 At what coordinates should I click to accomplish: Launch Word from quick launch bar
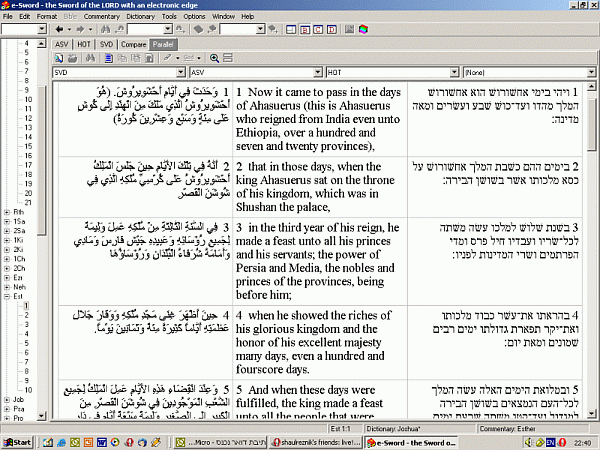click(x=102, y=443)
